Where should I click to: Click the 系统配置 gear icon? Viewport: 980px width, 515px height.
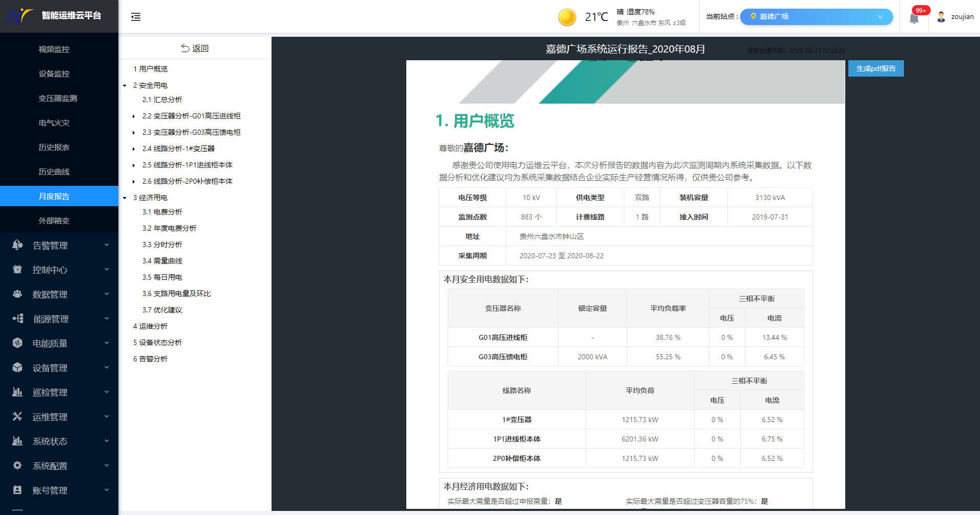(17, 465)
